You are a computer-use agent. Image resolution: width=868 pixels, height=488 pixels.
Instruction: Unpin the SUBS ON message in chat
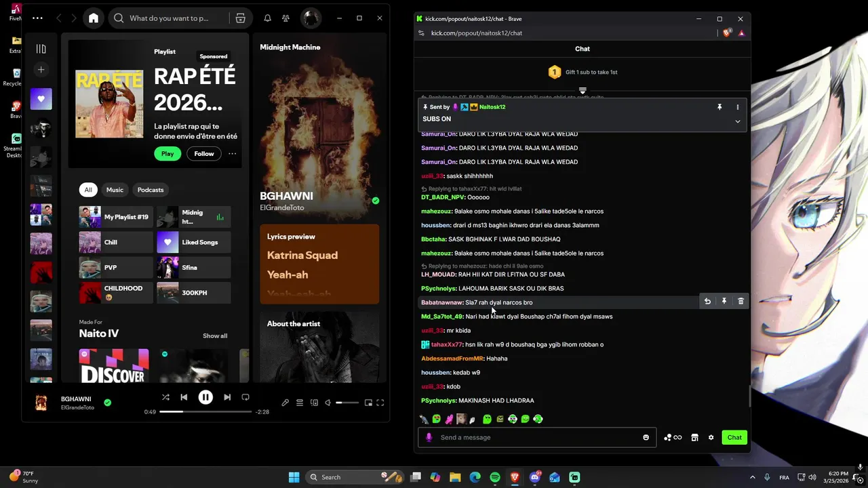719,107
